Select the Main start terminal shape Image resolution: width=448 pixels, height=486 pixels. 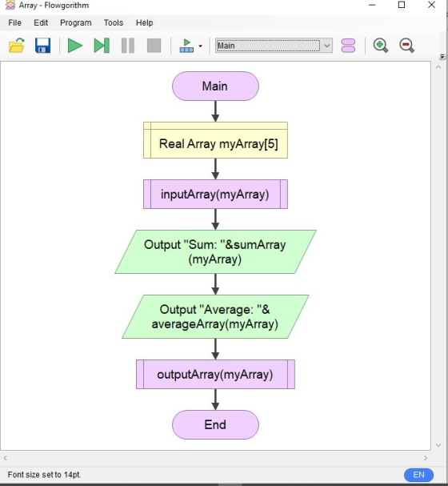tap(215, 86)
